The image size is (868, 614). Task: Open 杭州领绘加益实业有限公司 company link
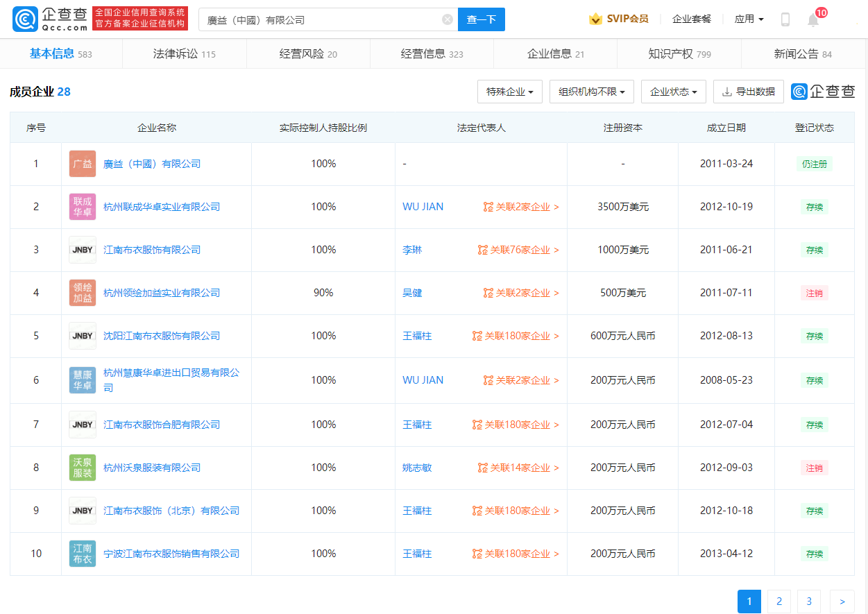click(x=162, y=293)
